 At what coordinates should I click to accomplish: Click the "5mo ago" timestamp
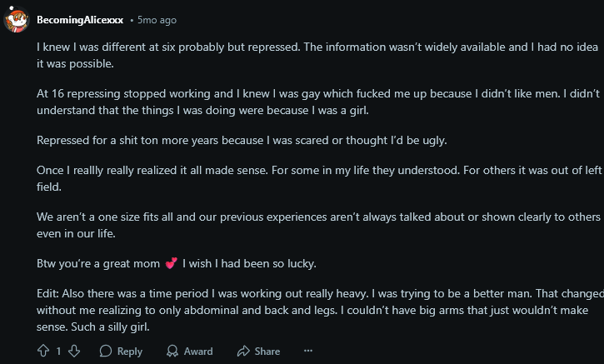coord(157,19)
